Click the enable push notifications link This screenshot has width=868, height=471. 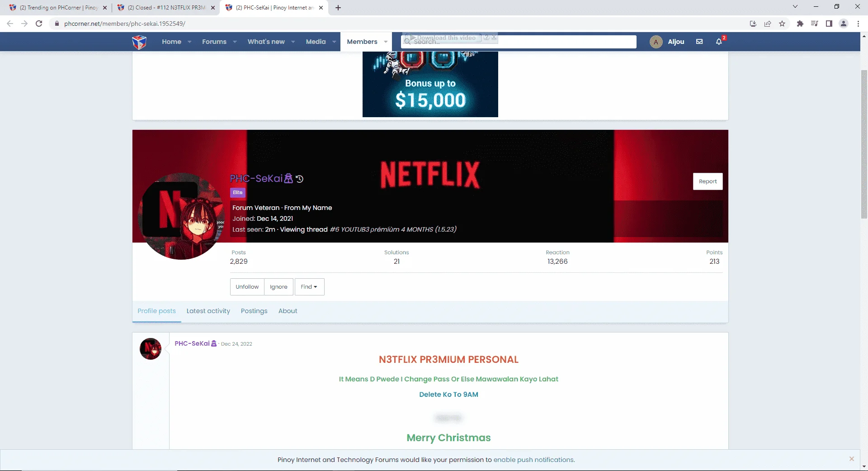(x=533, y=460)
